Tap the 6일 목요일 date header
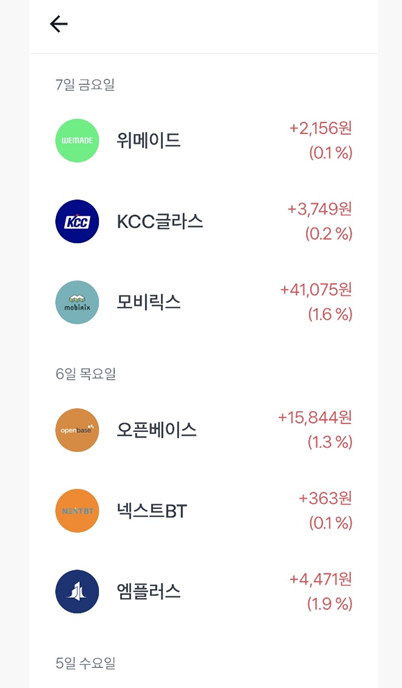This screenshot has width=402, height=688. click(86, 374)
